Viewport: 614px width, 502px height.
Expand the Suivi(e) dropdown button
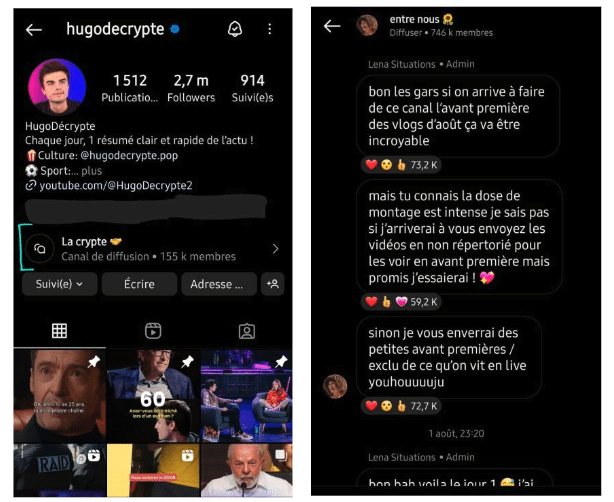tap(60, 284)
